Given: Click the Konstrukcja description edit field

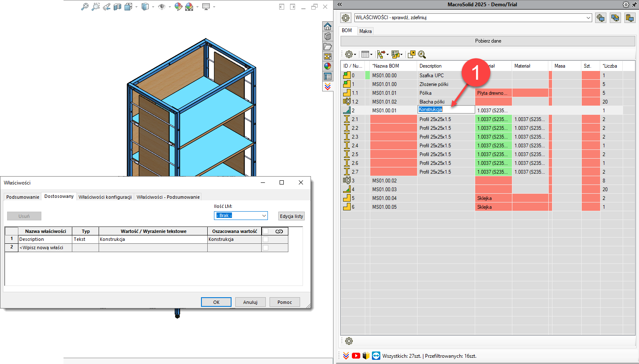Looking at the screenshot, I should tap(446, 109).
